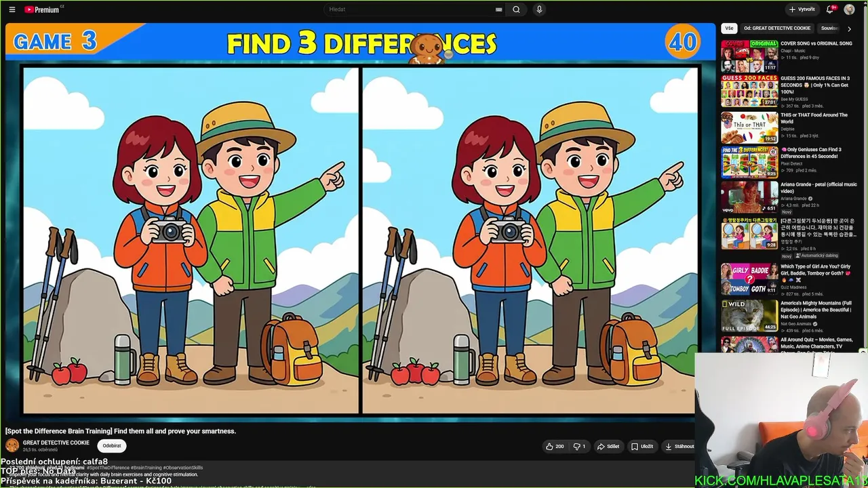The image size is (868, 488).
Task: Select the Související filter chip
Action: tap(829, 28)
